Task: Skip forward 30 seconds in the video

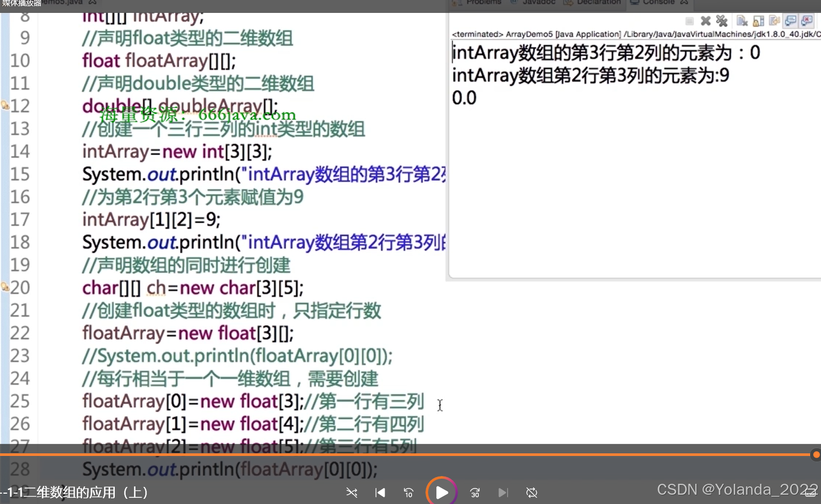Action: (475, 493)
